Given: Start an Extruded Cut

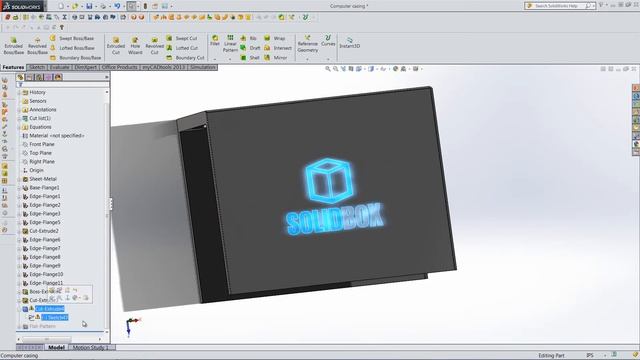Looking at the screenshot, I should pos(116,45).
